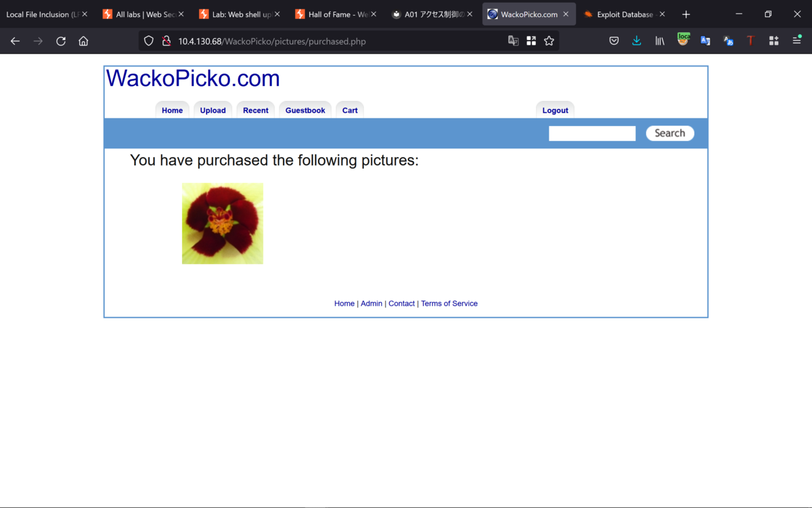Open the Home navigation tab on WackoPicko
Viewport: 812px width, 508px height.
point(172,110)
